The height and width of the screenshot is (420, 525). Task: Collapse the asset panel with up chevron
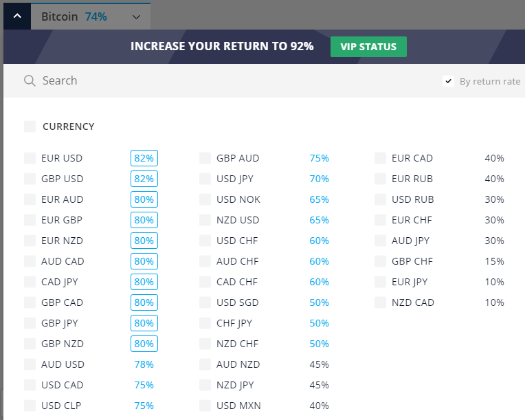point(17,16)
